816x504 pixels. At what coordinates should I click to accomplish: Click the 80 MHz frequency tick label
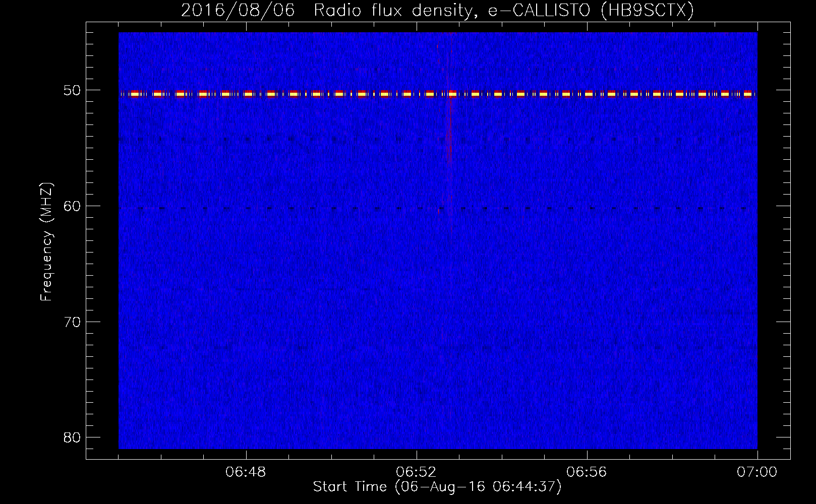tap(72, 437)
